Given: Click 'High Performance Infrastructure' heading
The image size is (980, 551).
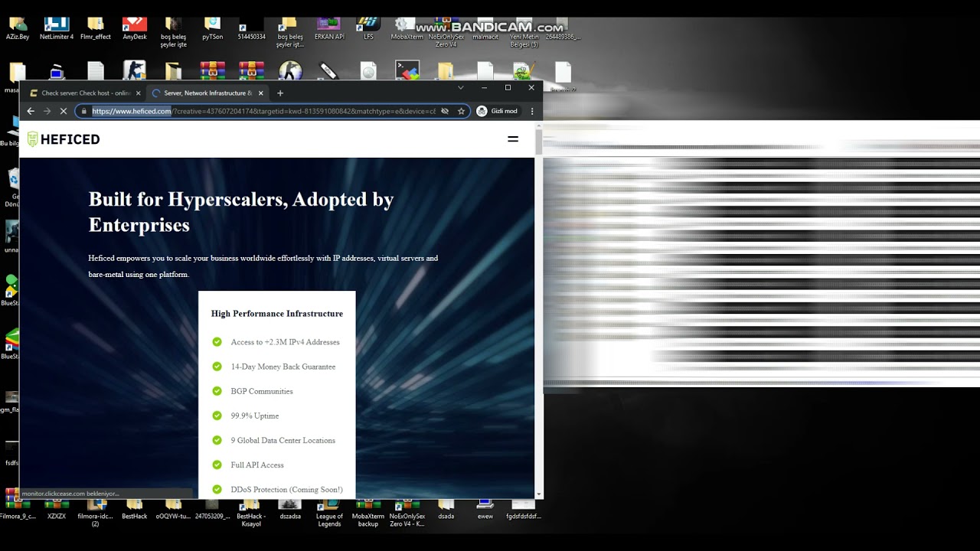Looking at the screenshot, I should pyautogui.click(x=277, y=314).
